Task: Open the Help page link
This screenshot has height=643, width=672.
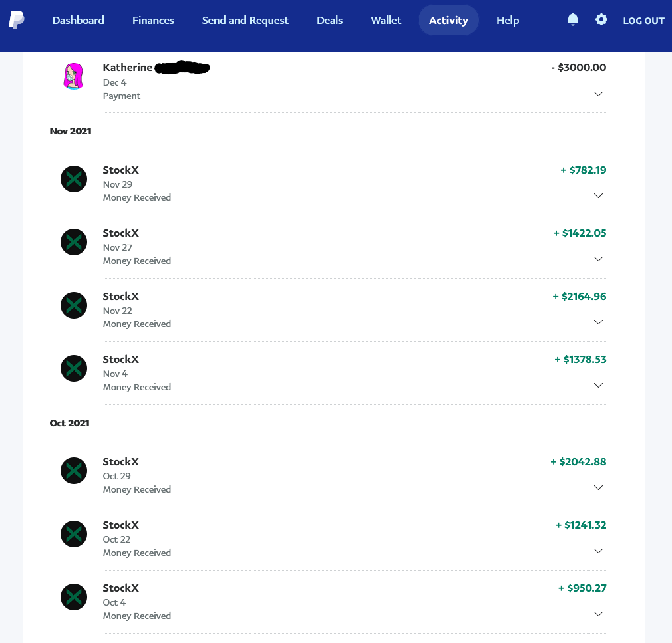Action: click(x=508, y=20)
